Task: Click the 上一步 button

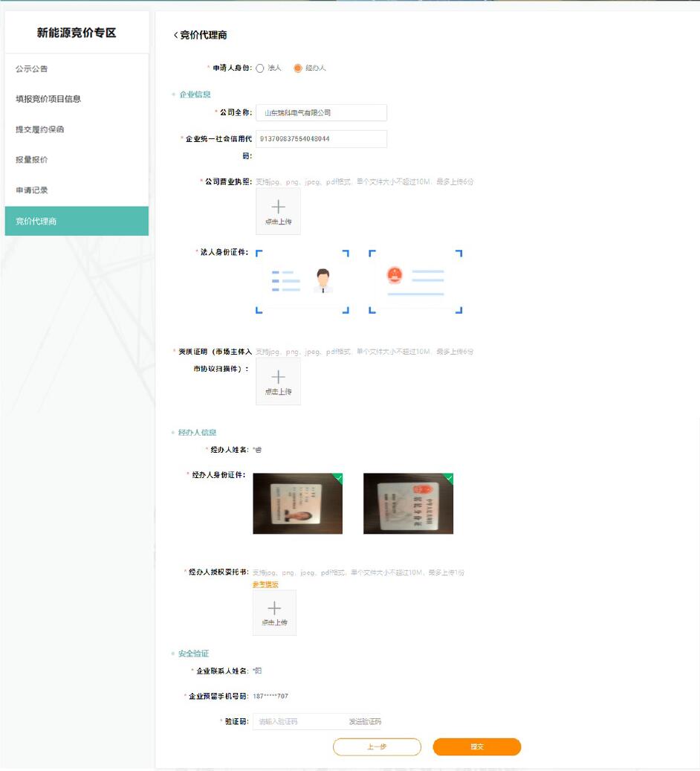Action: [377, 746]
